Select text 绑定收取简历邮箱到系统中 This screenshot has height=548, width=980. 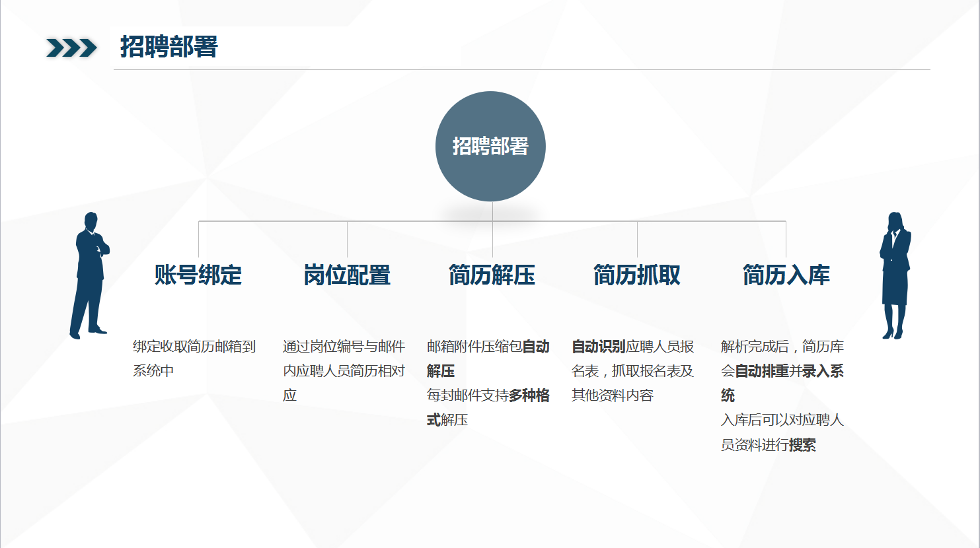click(194, 359)
